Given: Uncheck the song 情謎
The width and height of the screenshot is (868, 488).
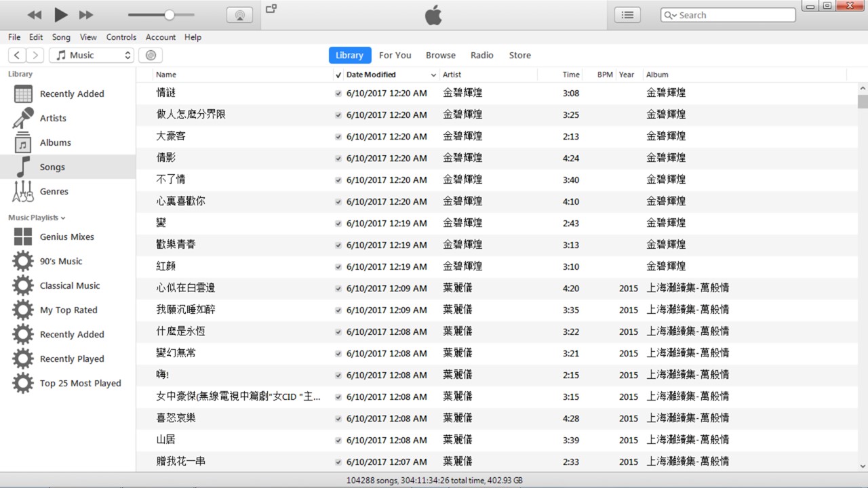Looking at the screenshot, I should coord(338,94).
